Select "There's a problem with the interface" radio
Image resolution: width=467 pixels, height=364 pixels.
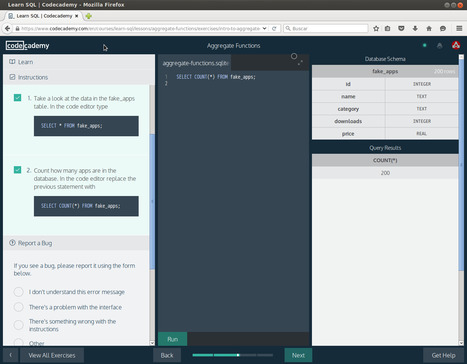click(18, 307)
